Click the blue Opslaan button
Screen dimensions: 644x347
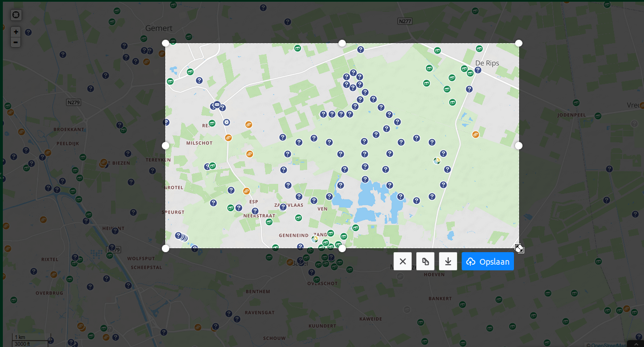point(488,261)
